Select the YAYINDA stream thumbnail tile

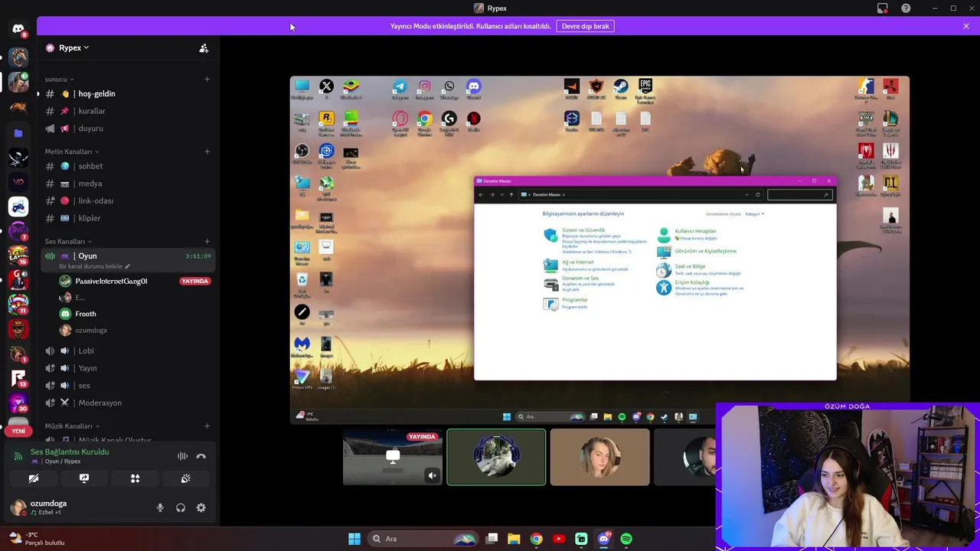(x=393, y=457)
